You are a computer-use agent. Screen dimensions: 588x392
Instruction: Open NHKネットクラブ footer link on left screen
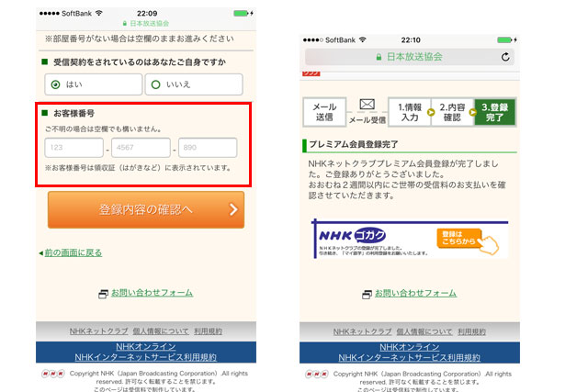(x=98, y=331)
